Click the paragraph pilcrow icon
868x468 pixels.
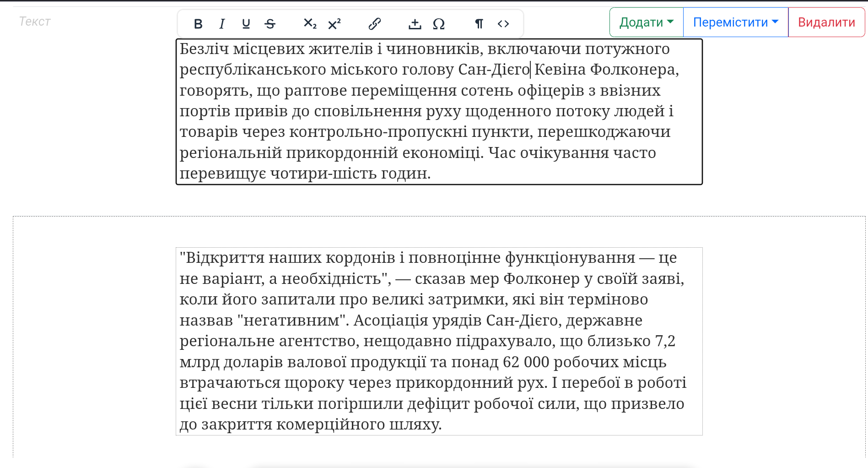tap(479, 24)
